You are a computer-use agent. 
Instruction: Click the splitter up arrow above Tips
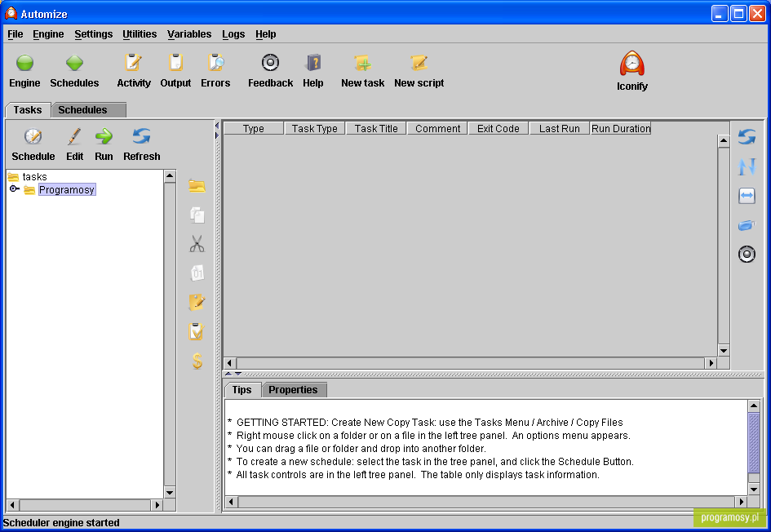(x=228, y=375)
